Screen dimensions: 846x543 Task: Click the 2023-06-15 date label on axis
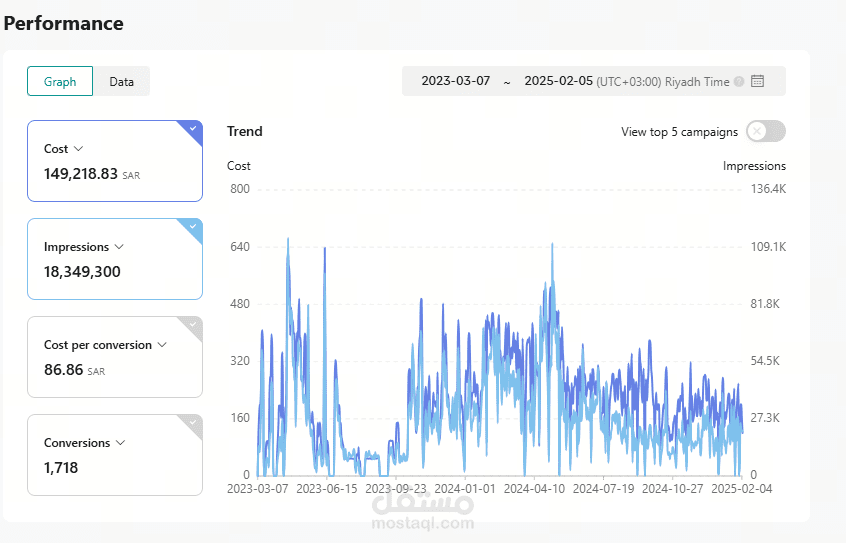point(327,488)
